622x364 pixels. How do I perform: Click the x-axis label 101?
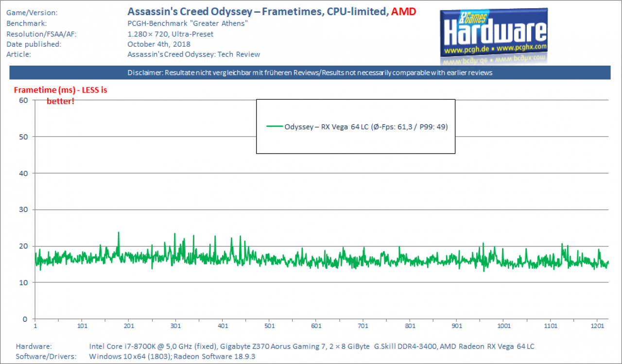point(82,326)
